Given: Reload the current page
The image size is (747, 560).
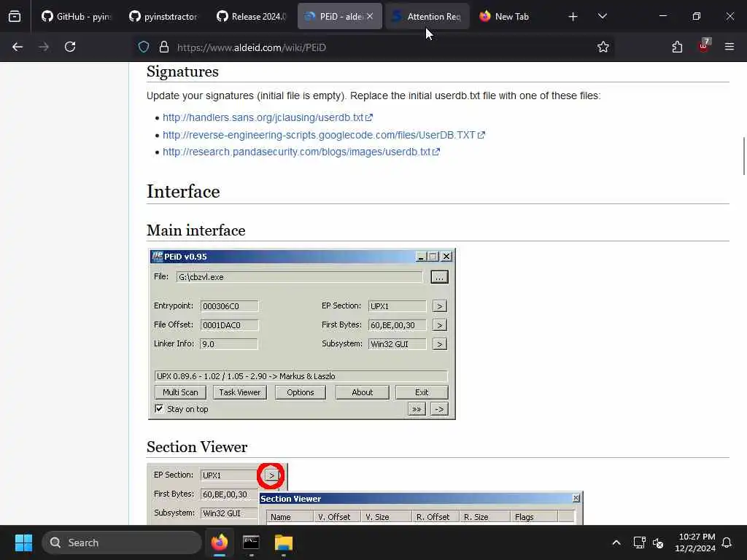Looking at the screenshot, I should pos(70,47).
